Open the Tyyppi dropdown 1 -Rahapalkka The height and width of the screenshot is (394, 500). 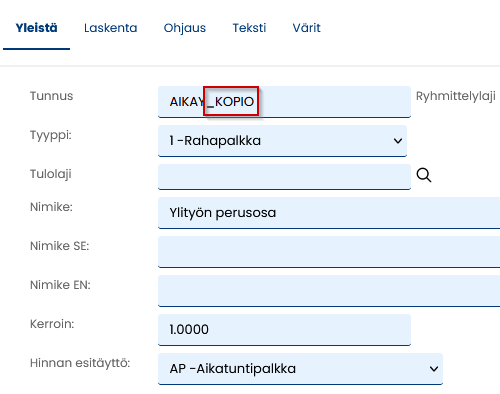point(282,141)
